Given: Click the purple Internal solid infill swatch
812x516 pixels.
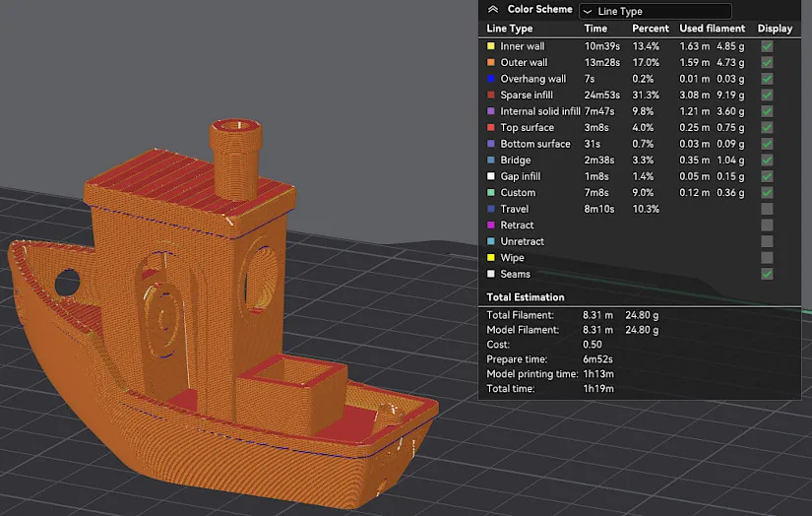Looking at the screenshot, I should [491, 111].
